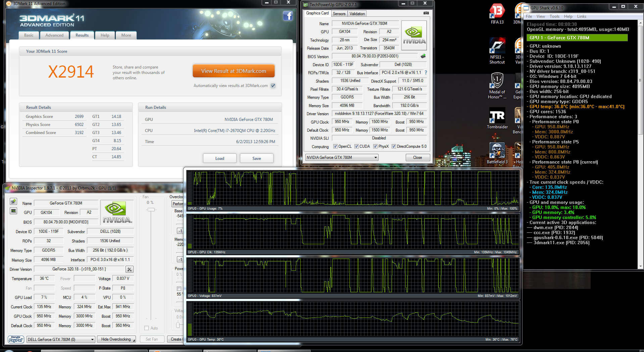Click the GPU-Z screenshot camera icon

coord(426,13)
